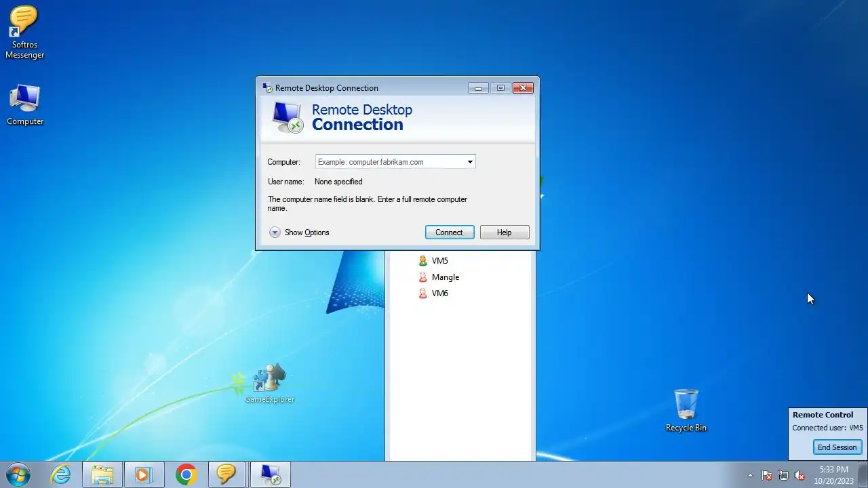Click the network status tray icon
This screenshot has height=488, width=868.
[783, 475]
